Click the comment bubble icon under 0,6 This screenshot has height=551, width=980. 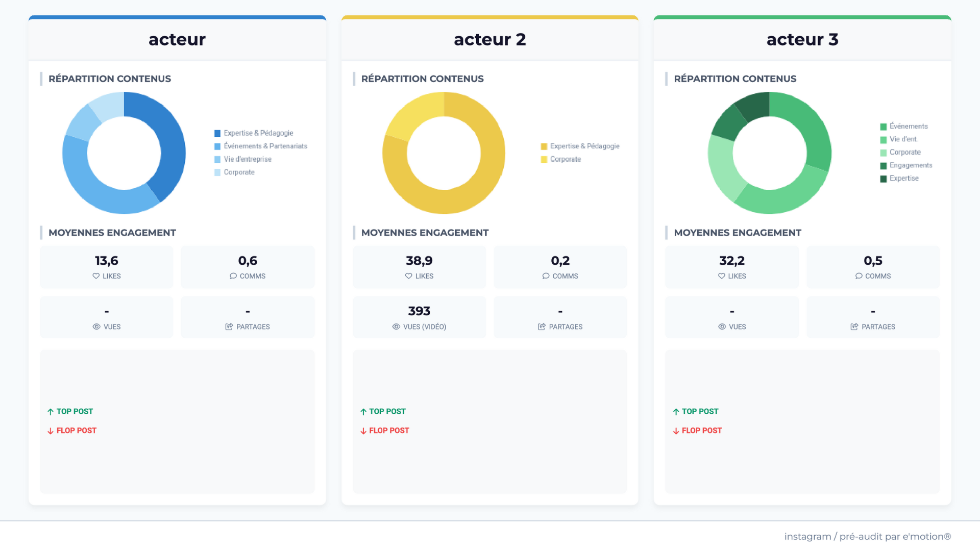[233, 276]
